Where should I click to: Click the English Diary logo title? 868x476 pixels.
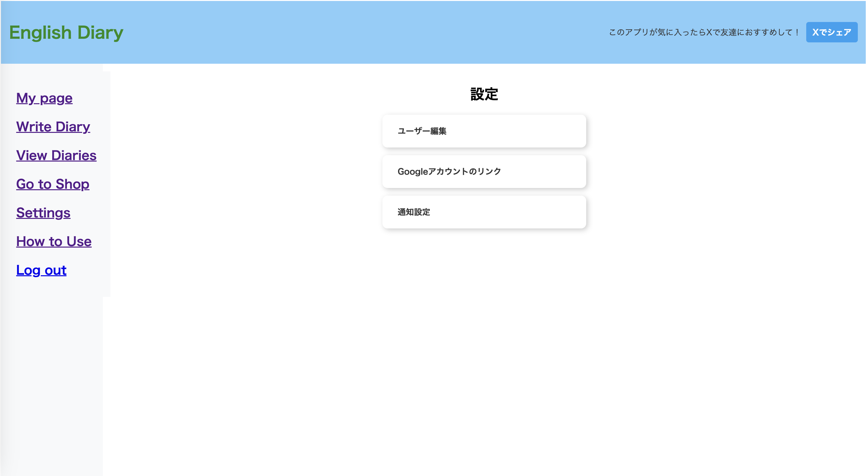point(66,33)
